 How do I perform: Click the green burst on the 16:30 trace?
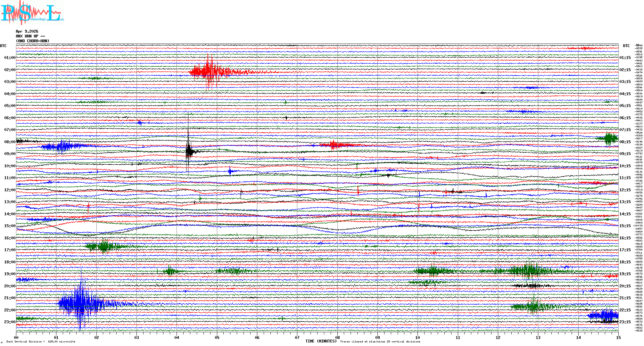click(103, 246)
